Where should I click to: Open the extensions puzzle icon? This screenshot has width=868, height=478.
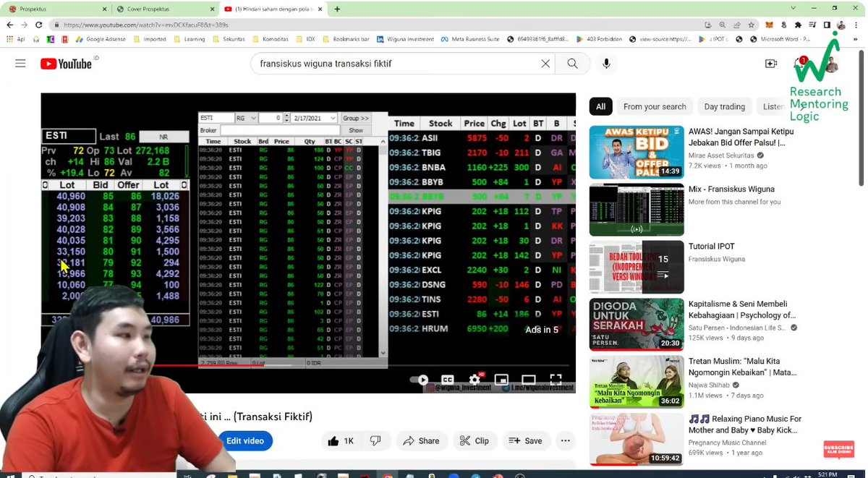click(x=798, y=25)
